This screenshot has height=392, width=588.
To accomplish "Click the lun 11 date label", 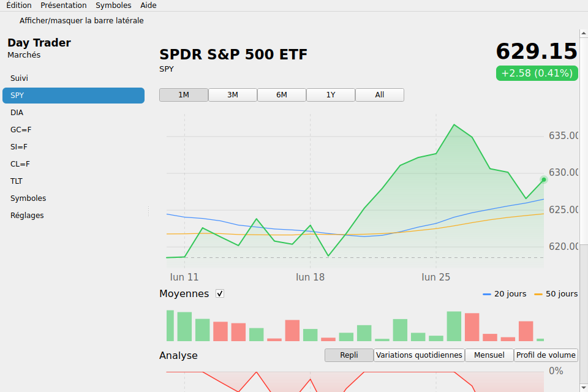I will pos(184,277).
